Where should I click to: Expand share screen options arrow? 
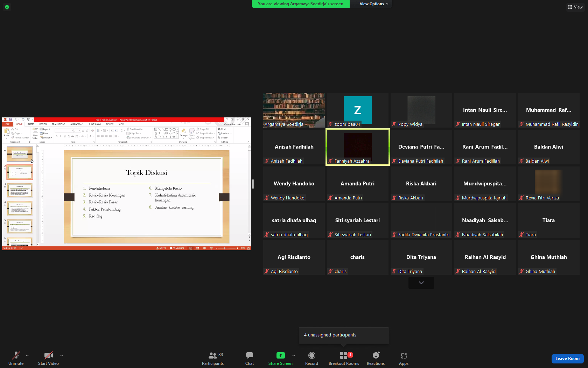coord(294,355)
